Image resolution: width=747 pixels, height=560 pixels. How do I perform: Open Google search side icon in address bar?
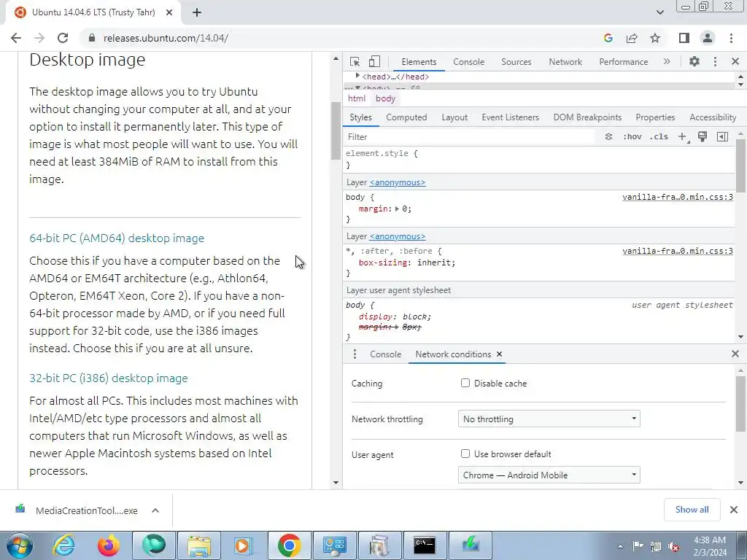pyautogui.click(x=608, y=38)
